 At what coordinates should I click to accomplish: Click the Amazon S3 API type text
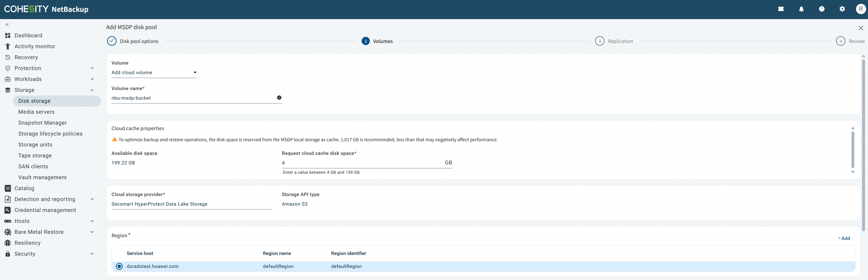tap(294, 204)
